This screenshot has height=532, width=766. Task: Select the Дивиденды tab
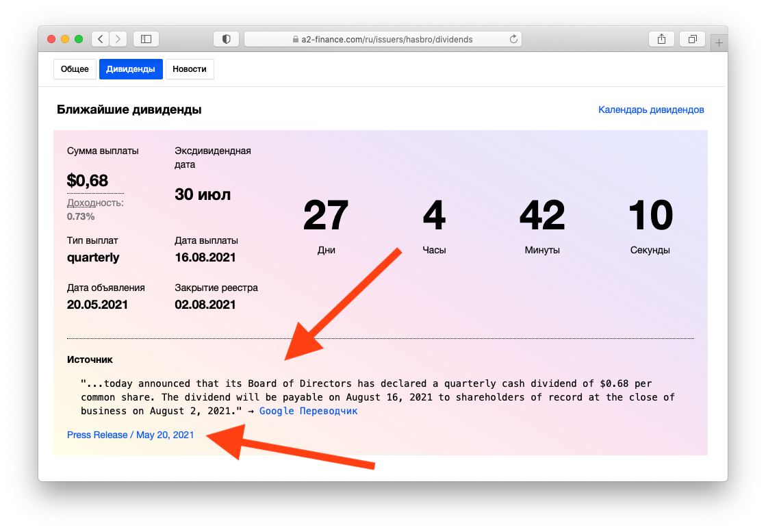click(x=131, y=69)
